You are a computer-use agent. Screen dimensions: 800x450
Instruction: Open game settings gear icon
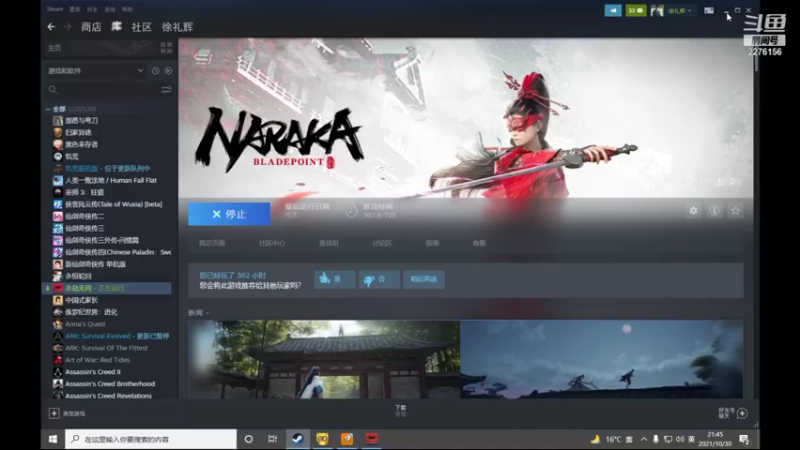tap(693, 211)
